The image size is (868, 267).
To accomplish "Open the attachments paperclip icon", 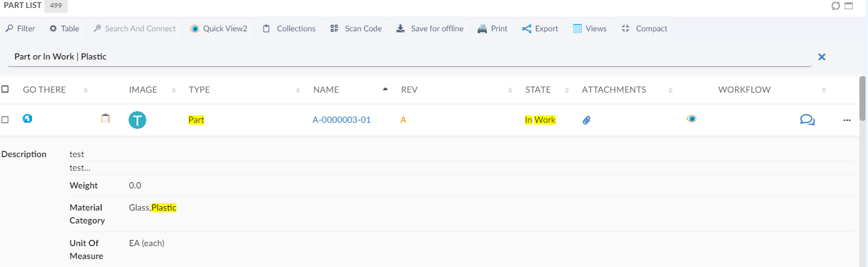I will pyautogui.click(x=586, y=120).
